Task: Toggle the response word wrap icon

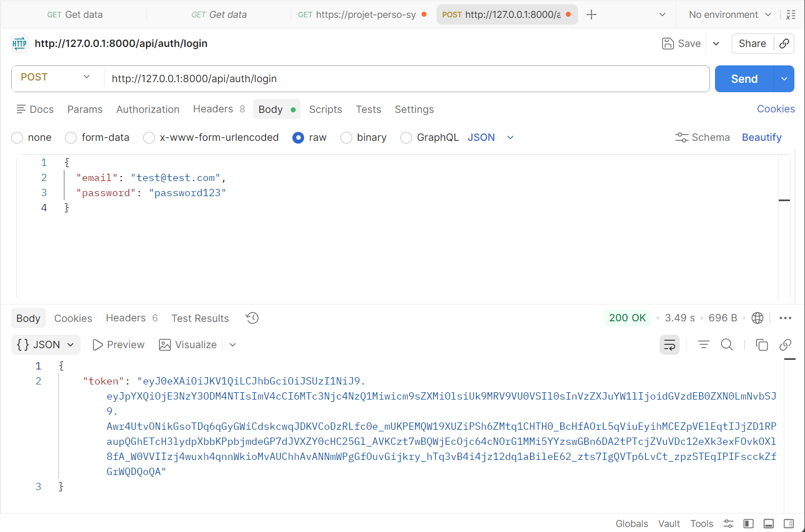Action: [669, 345]
